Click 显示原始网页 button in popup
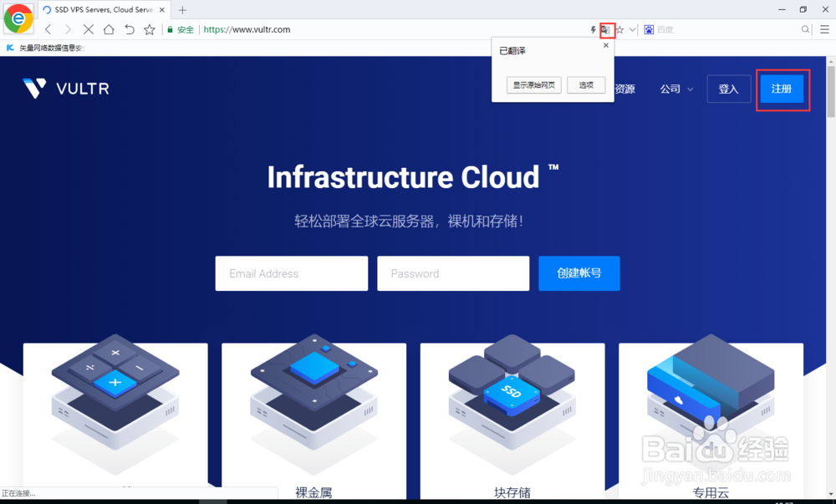The width and height of the screenshot is (836, 504). [533, 85]
